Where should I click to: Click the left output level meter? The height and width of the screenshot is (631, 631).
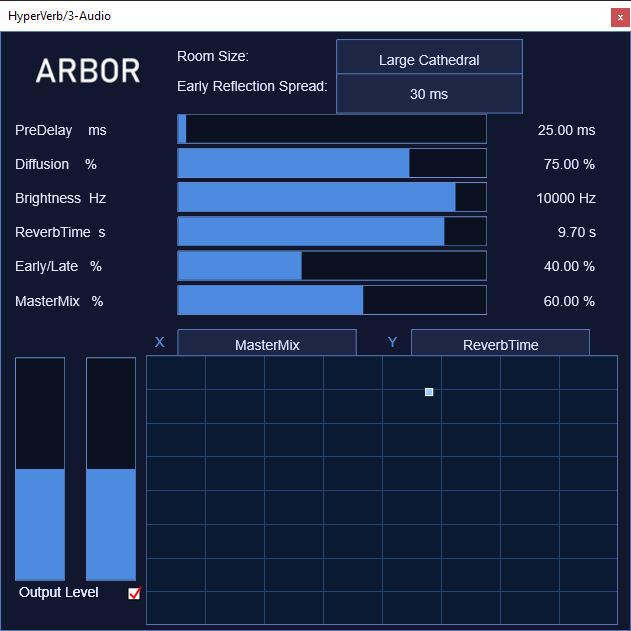point(40,469)
